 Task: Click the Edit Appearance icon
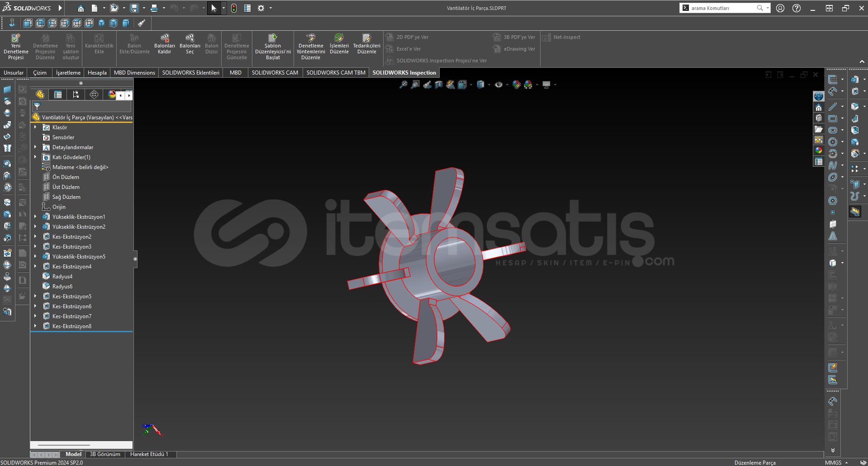tap(517, 85)
